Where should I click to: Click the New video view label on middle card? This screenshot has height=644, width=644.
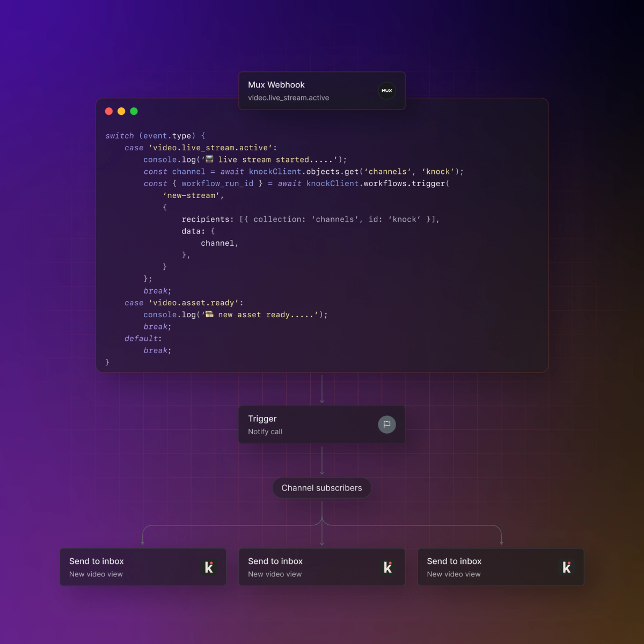tap(274, 574)
